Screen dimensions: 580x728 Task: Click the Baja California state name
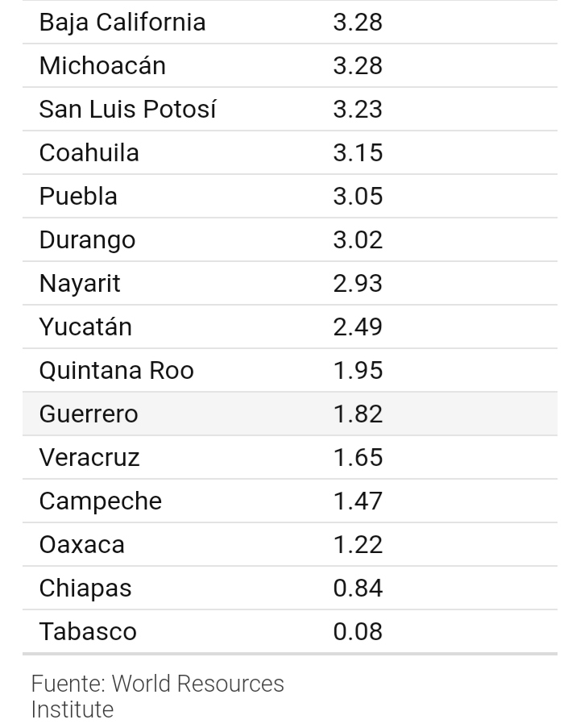pos(122,22)
